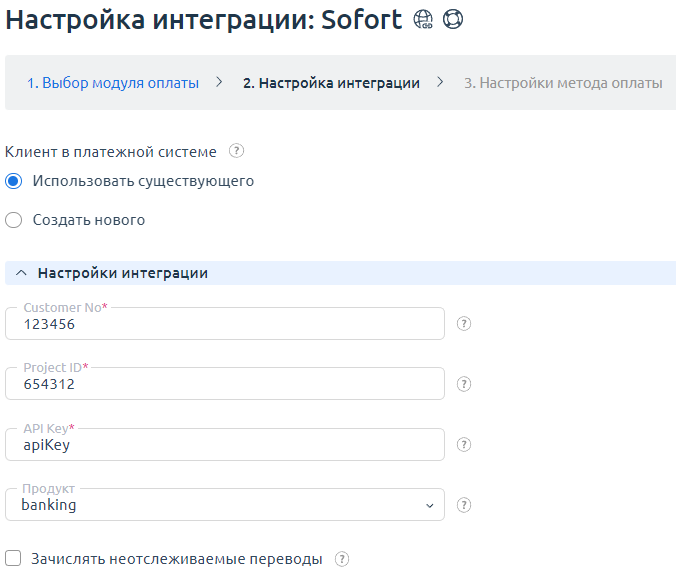Click help icon beside Зачислять неотслеживаемые переводы
Image resolution: width=676 pixels, height=583 pixels.
(342, 559)
